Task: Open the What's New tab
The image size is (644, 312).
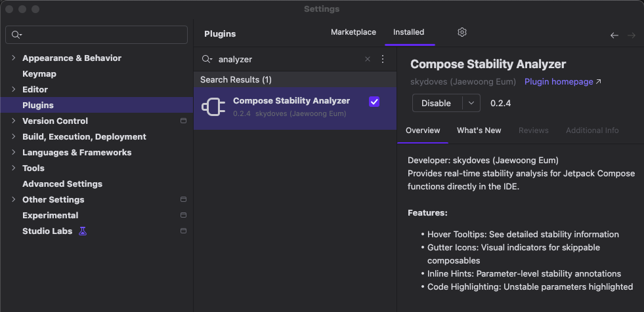Action: [479, 130]
